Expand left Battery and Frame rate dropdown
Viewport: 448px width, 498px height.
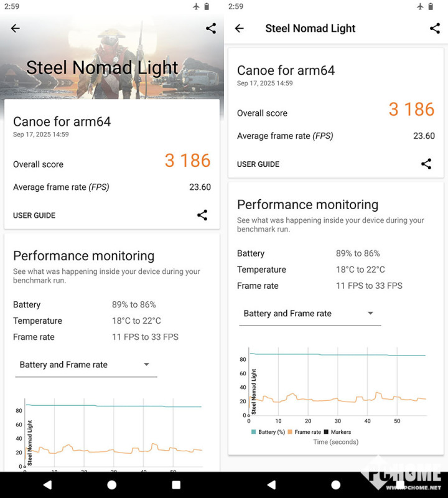pyautogui.click(x=86, y=365)
